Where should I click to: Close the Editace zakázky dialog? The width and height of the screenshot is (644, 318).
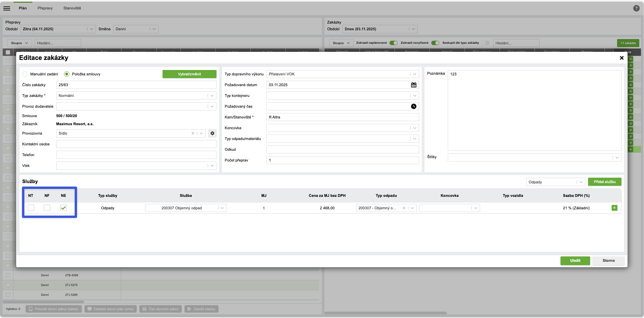[621, 58]
